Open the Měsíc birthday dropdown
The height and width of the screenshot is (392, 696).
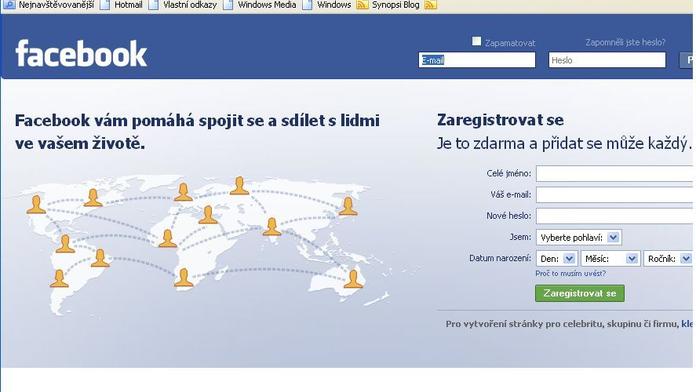610,258
